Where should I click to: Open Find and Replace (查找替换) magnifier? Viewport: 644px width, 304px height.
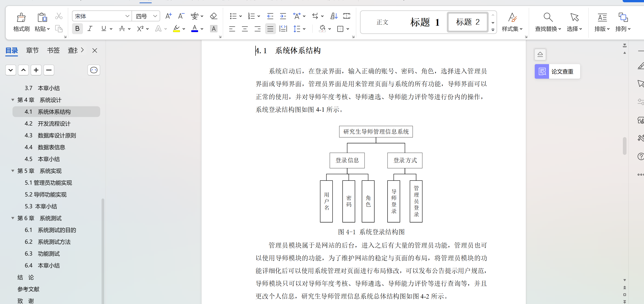(548, 17)
